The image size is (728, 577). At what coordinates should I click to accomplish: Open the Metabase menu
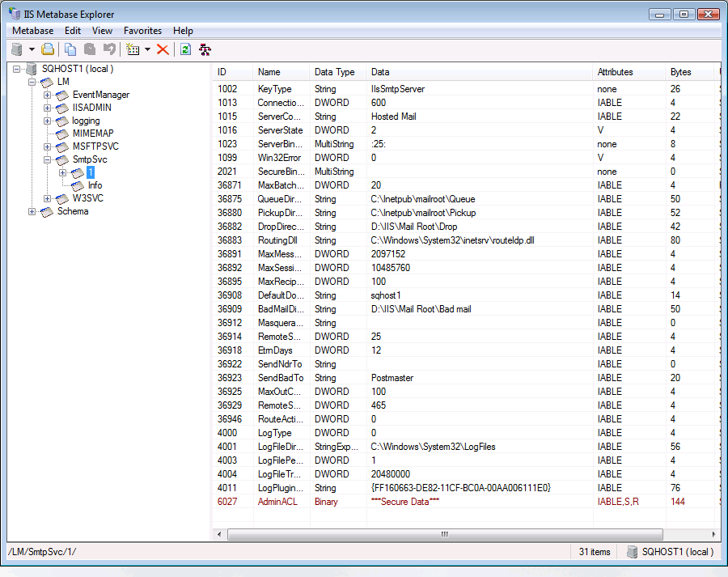[32, 31]
